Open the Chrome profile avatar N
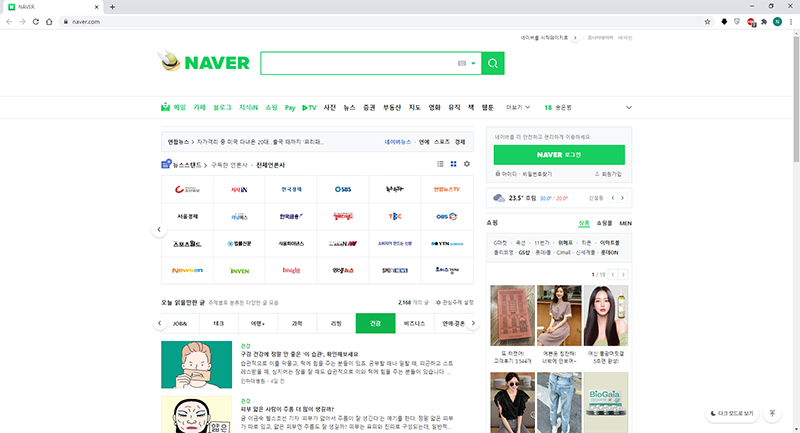 pyautogui.click(x=777, y=21)
